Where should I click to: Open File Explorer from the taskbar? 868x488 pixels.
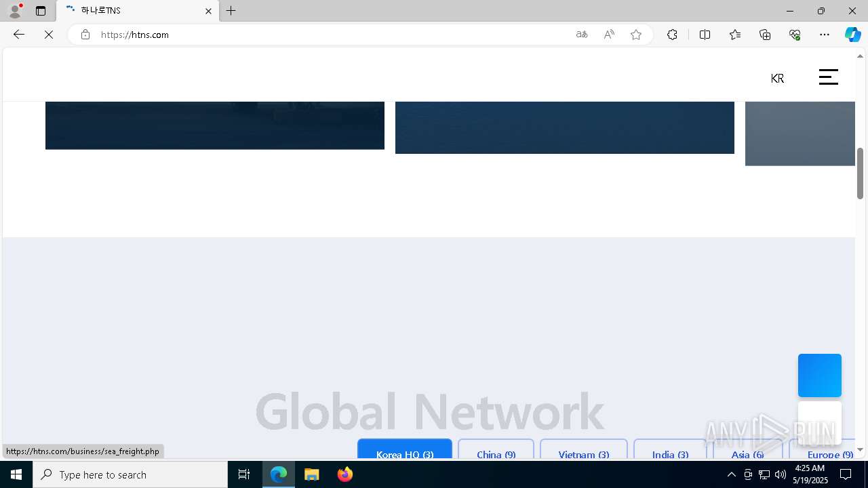(311, 474)
